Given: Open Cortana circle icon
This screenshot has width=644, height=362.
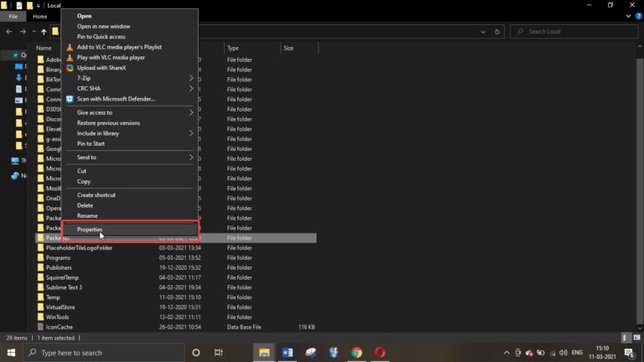Looking at the screenshot, I should pos(196,353).
